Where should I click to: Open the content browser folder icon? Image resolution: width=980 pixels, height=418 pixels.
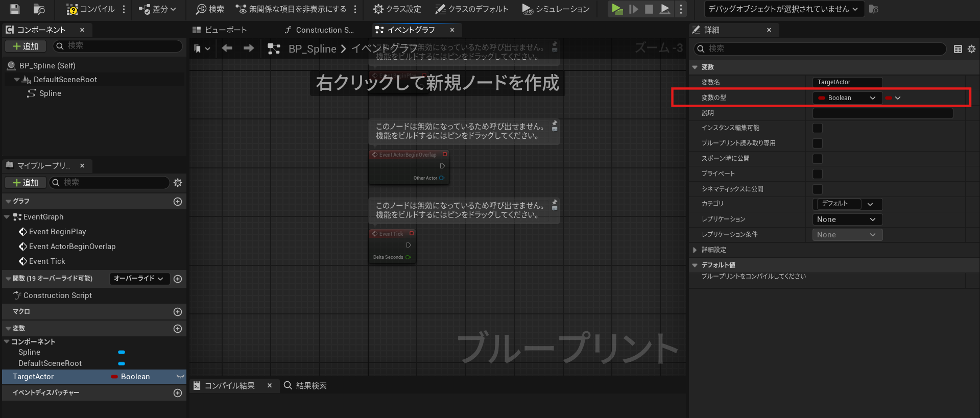point(39,9)
